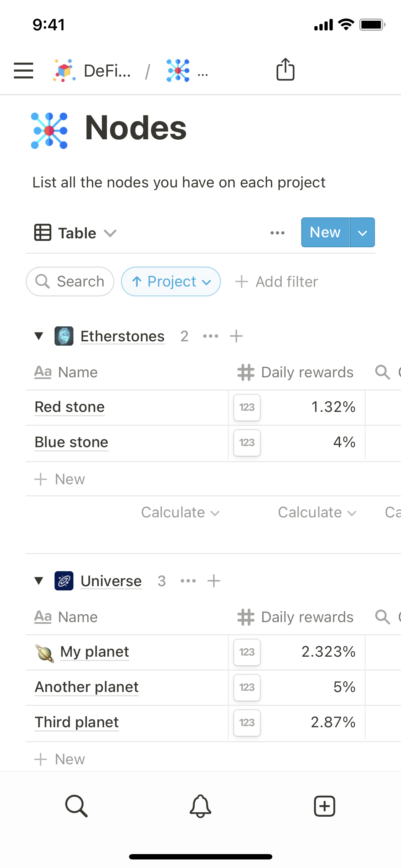Open the bottom search icon
401x868 pixels.
76,806
